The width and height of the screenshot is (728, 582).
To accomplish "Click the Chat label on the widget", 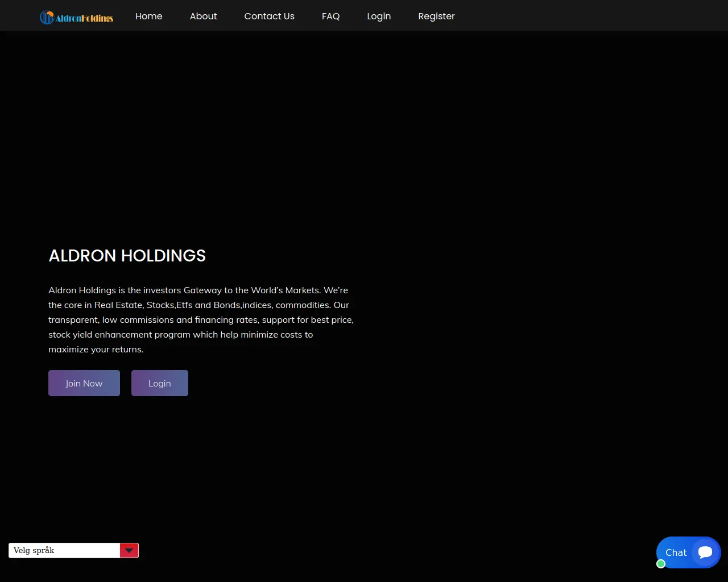I will [676, 552].
